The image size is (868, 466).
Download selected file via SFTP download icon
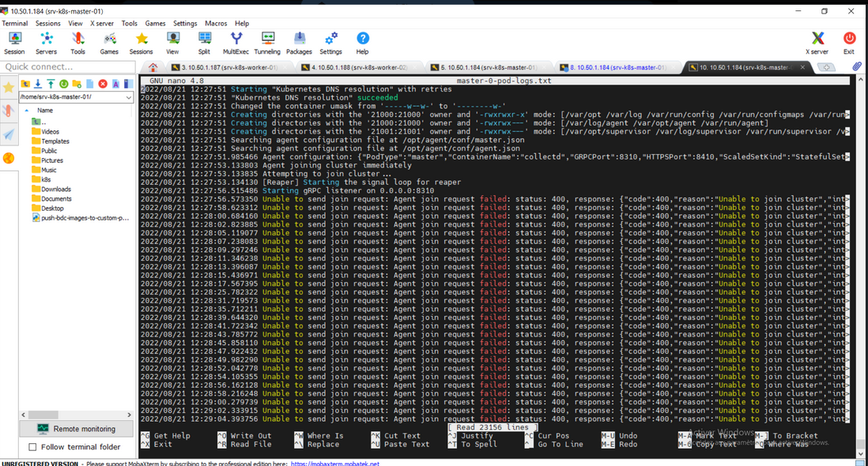pos(38,85)
